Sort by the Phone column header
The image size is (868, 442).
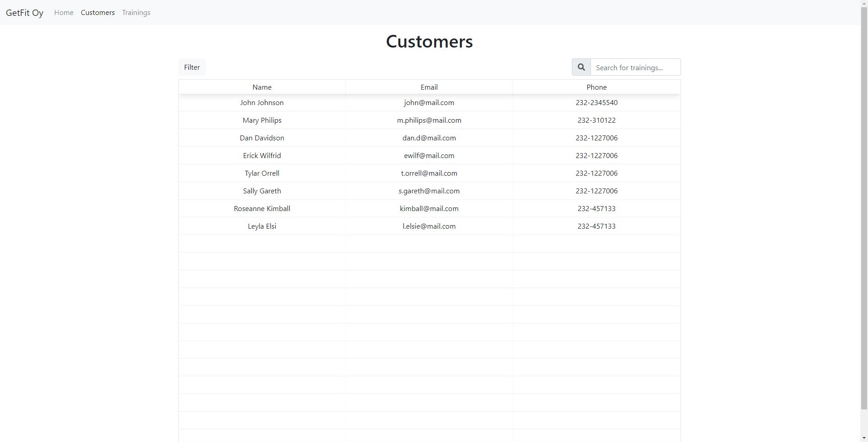point(597,87)
